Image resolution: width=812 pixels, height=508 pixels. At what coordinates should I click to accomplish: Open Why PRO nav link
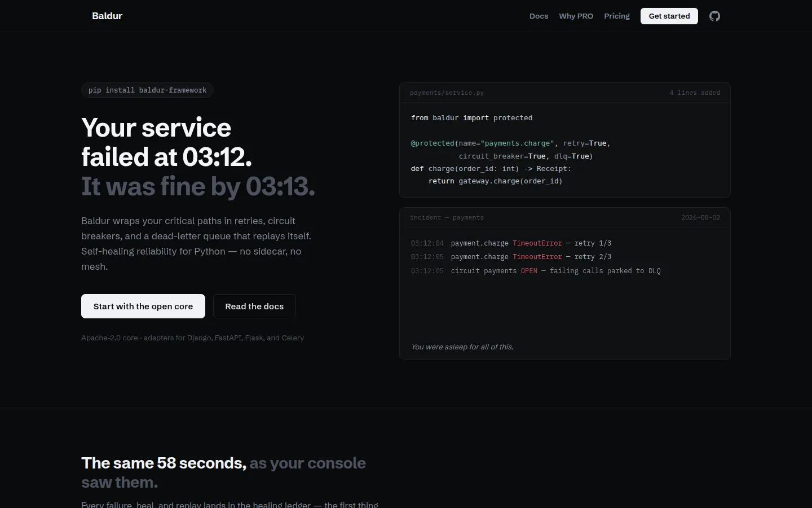[576, 16]
